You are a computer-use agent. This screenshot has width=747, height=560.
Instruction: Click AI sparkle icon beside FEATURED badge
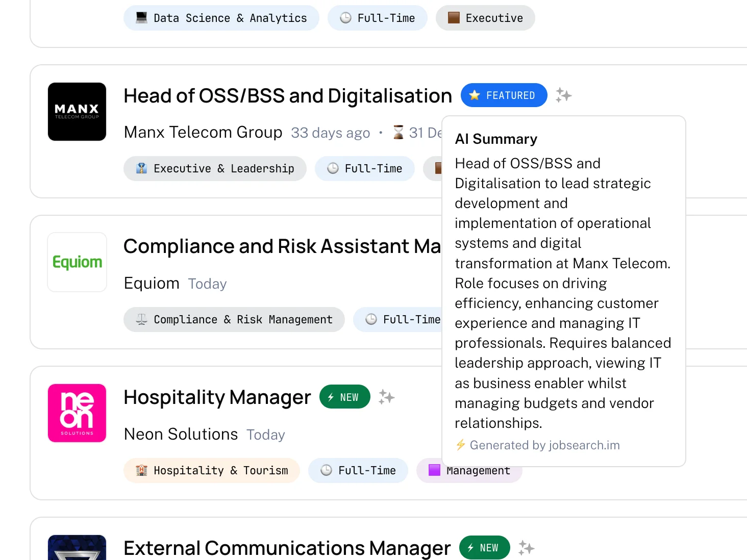click(563, 95)
